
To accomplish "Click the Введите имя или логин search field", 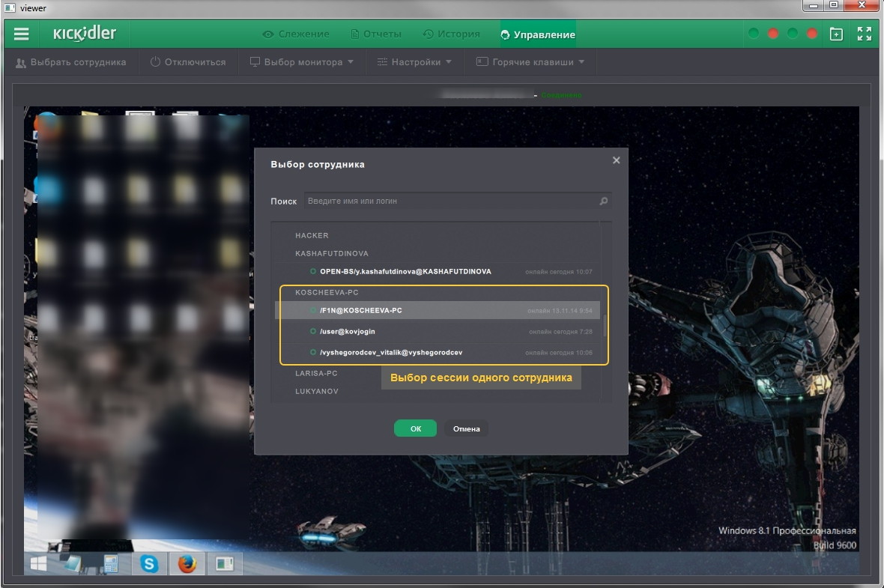I will pyautogui.click(x=457, y=201).
